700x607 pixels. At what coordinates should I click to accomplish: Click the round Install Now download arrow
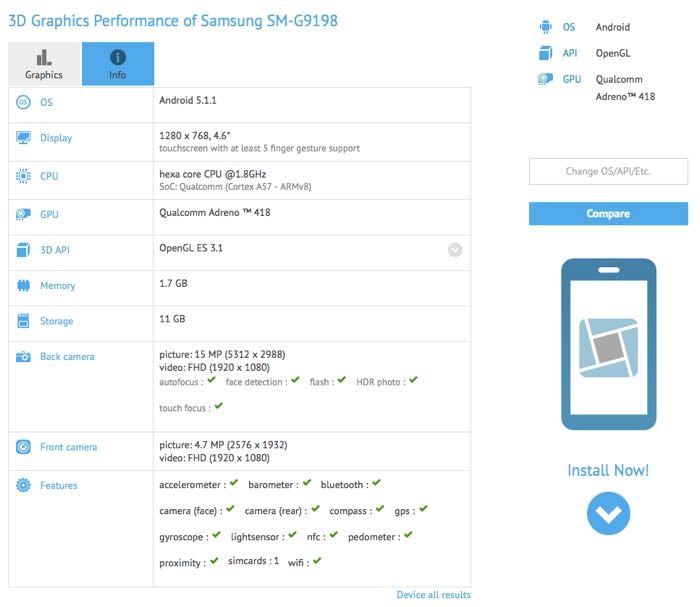[x=608, y=513]
